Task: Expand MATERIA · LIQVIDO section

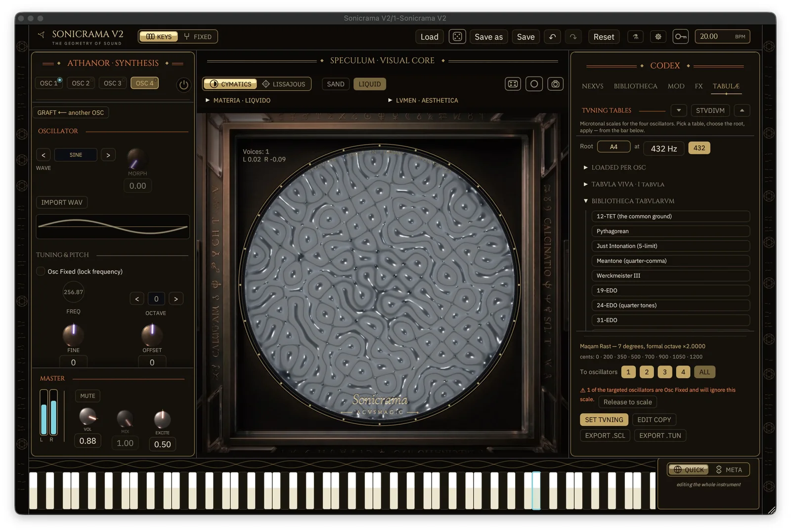Action: tap(238, 100)
